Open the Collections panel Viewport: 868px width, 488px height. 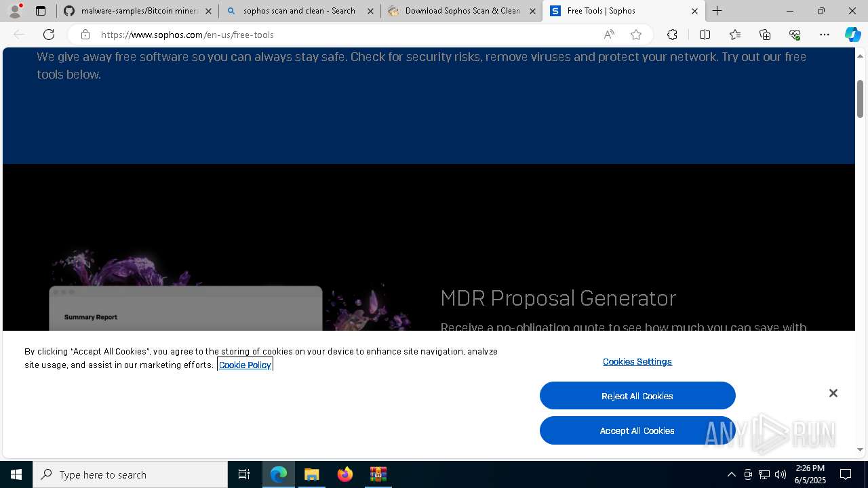pyautogui.click(x=765, y=35)
